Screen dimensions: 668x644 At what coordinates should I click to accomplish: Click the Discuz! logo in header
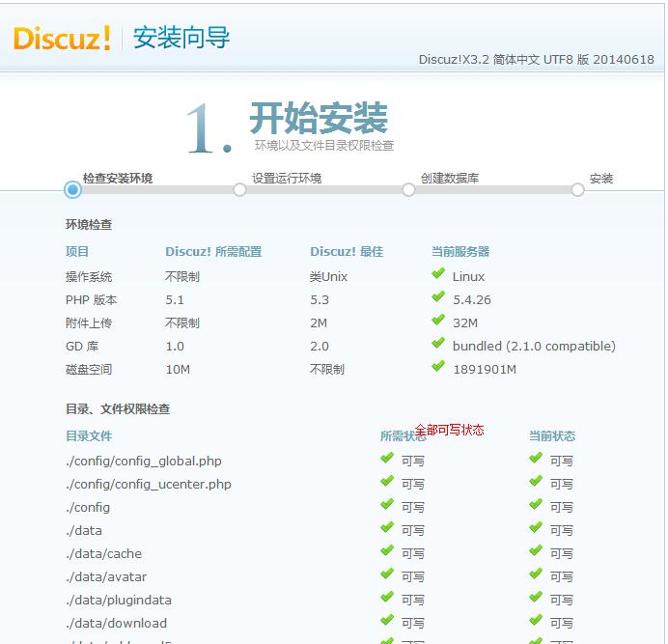point(62,38)
